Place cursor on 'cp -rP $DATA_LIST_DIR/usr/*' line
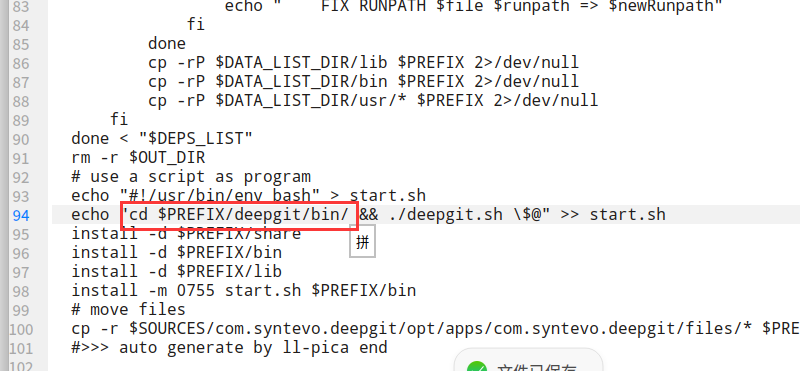This screenshot has width=800, height=371. click(x=373, y=101)
